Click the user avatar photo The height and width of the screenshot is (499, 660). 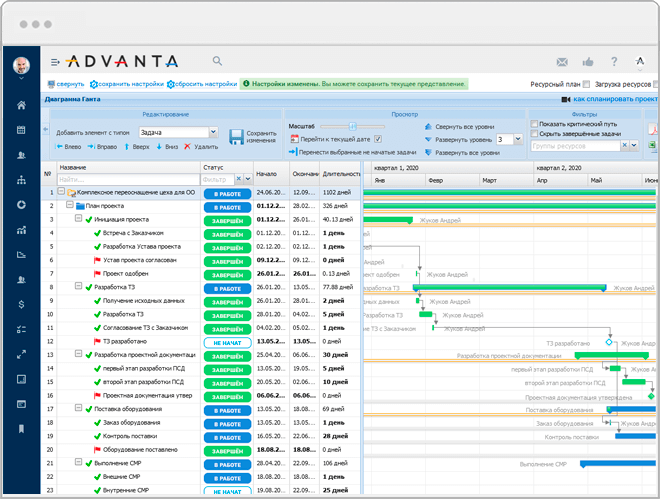21,65
